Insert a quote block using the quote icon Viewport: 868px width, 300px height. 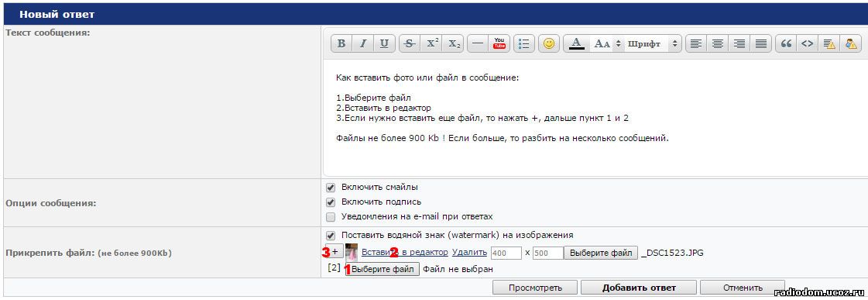[x=786, y=44]
